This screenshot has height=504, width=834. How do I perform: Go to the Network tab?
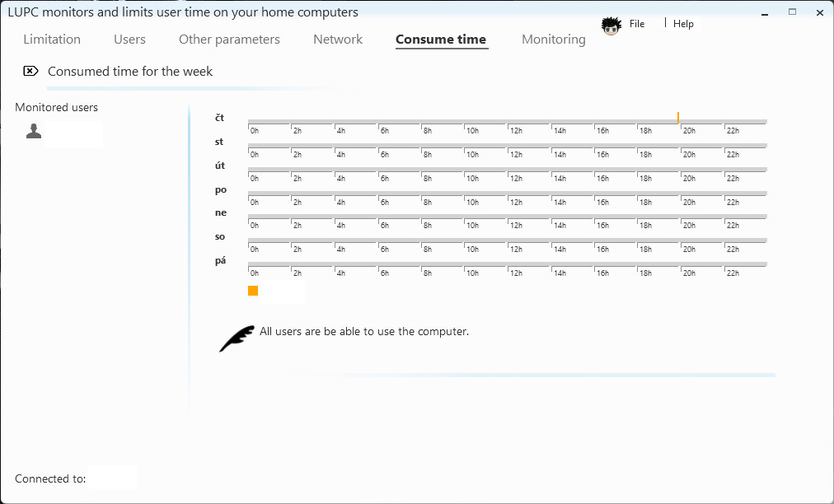click(338, 40)
